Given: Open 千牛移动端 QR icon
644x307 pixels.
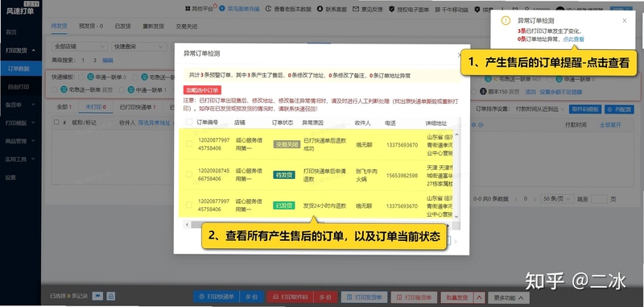Looking at the screenshot, I should (x=438, y=9).
